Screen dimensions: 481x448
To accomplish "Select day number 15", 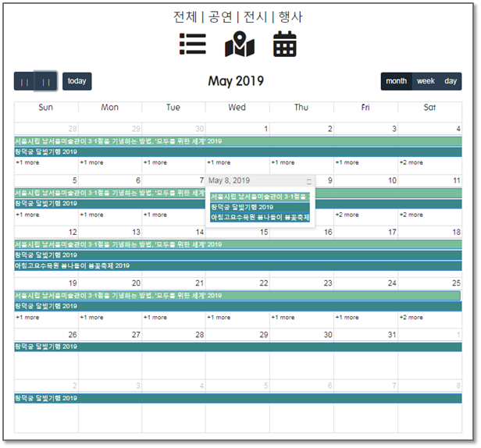I will point(264,232).
